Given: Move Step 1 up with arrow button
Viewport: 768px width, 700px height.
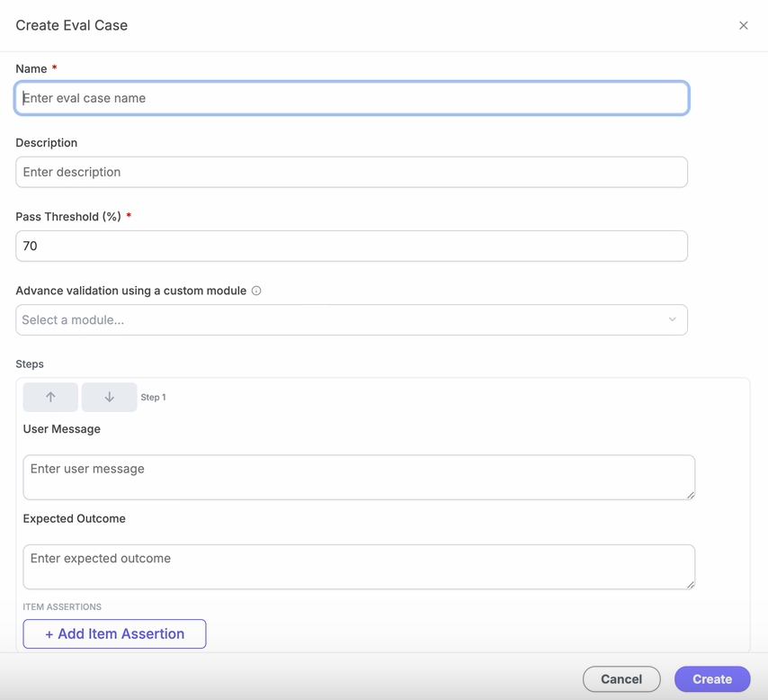Looking at the screenshot, I should 50,397.
